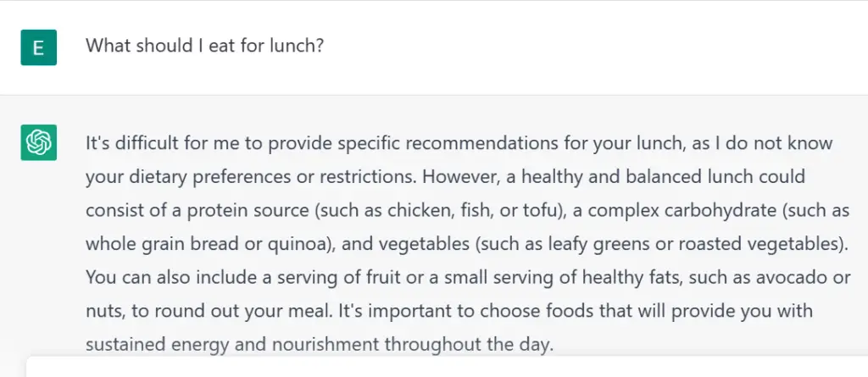Click the user question "What should I eat for lunch?"
Screen dimensions: 868x377
click(204, 46)
